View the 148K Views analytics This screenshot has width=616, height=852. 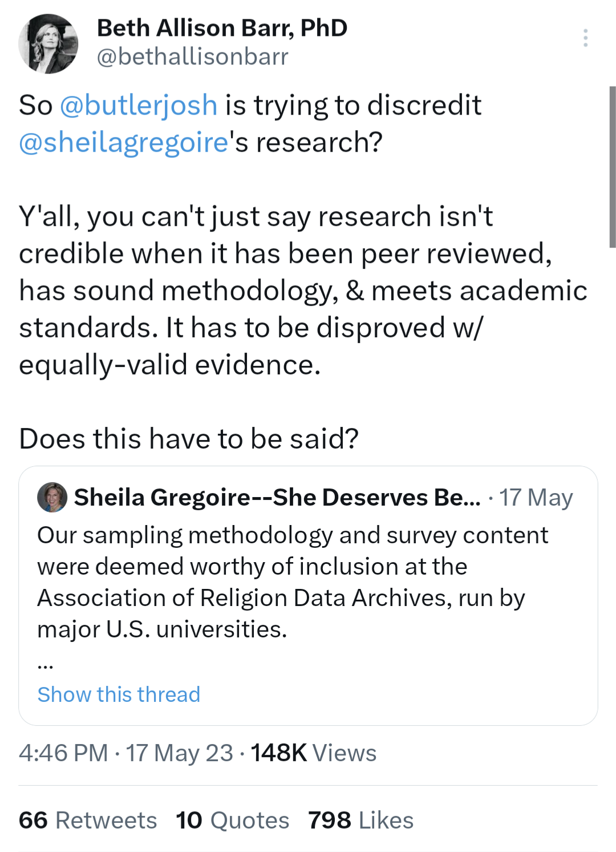point(314,753)
